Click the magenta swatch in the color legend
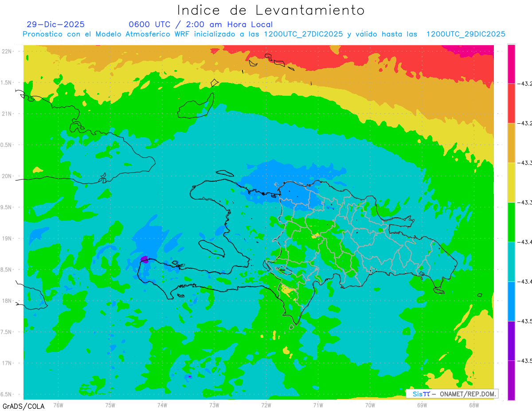Image resolution: width=532 pixels, height=411 pixels. 511,64
